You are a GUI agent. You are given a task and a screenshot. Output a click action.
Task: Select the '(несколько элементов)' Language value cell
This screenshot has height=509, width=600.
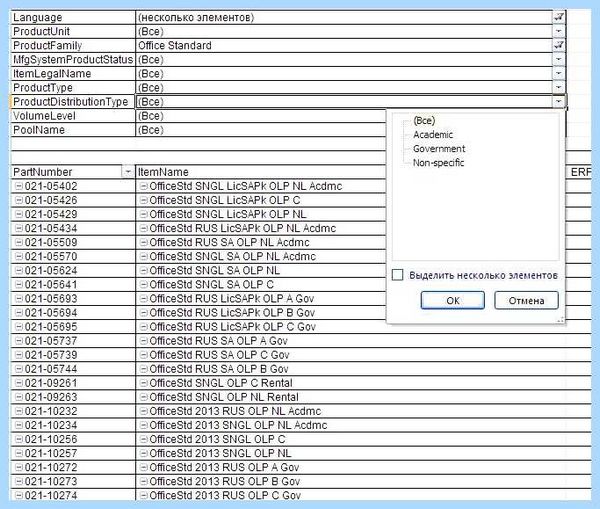coord(344,17)
